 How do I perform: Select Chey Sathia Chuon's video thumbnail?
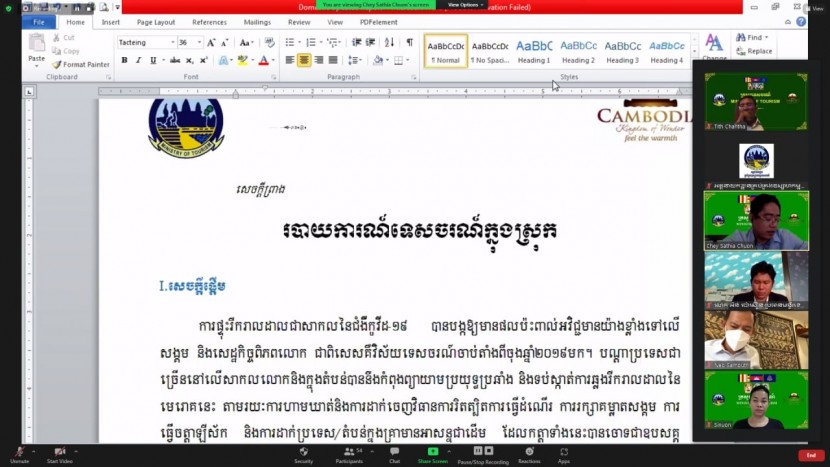click(755, 220)
